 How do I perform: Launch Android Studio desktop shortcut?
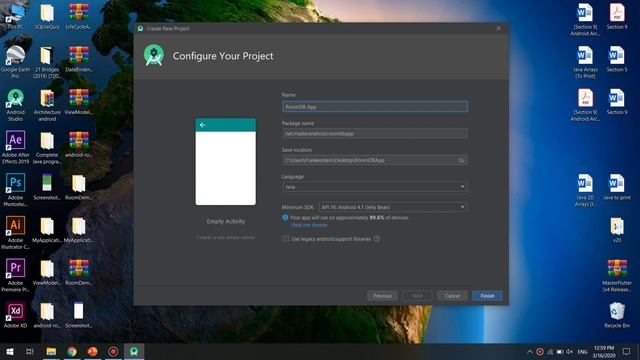(x=15, y=105)
